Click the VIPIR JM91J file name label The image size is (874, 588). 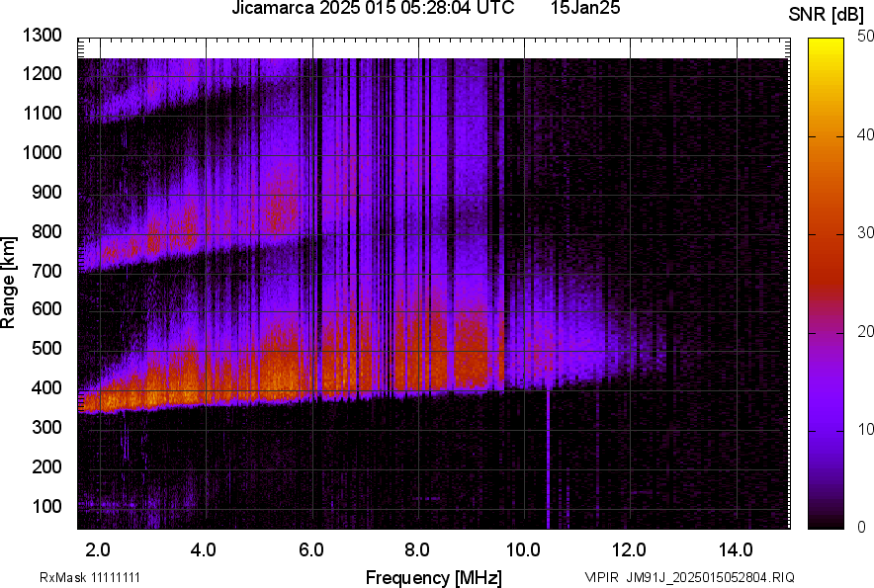(x=688, y=577)
